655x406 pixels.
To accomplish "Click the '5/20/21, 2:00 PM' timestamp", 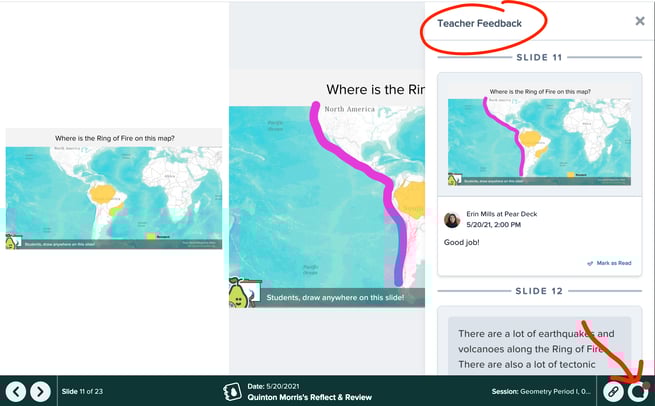I will (x=493, y=225).
